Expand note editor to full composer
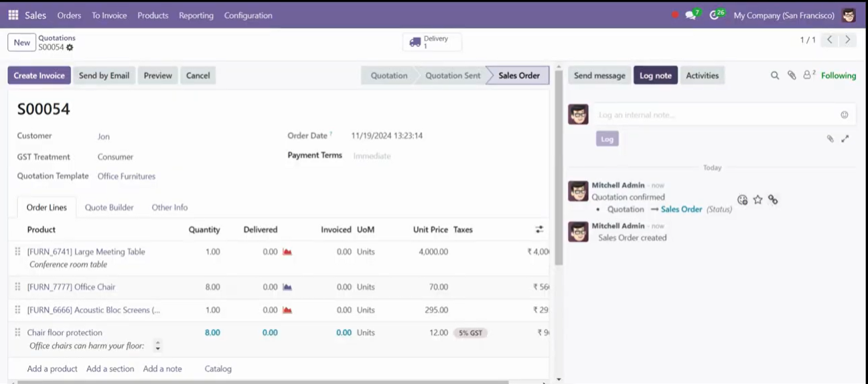This screenshot has width=868, height=384. 845,139
